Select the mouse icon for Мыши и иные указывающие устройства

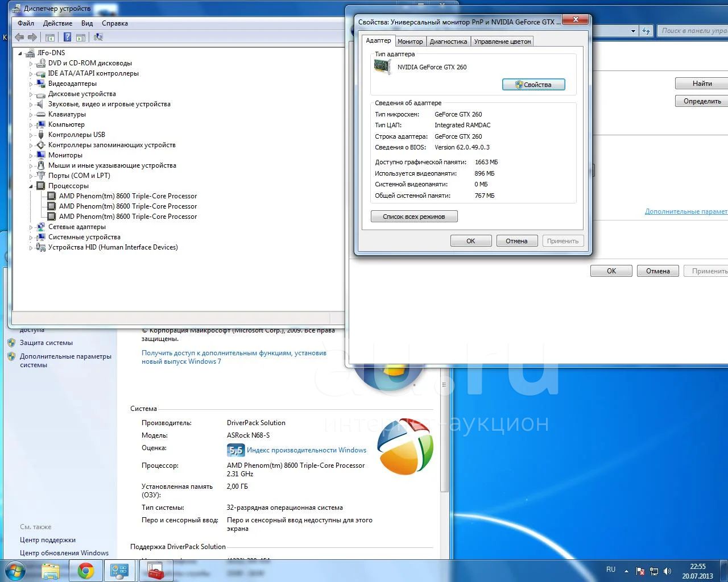pos(41,165)
